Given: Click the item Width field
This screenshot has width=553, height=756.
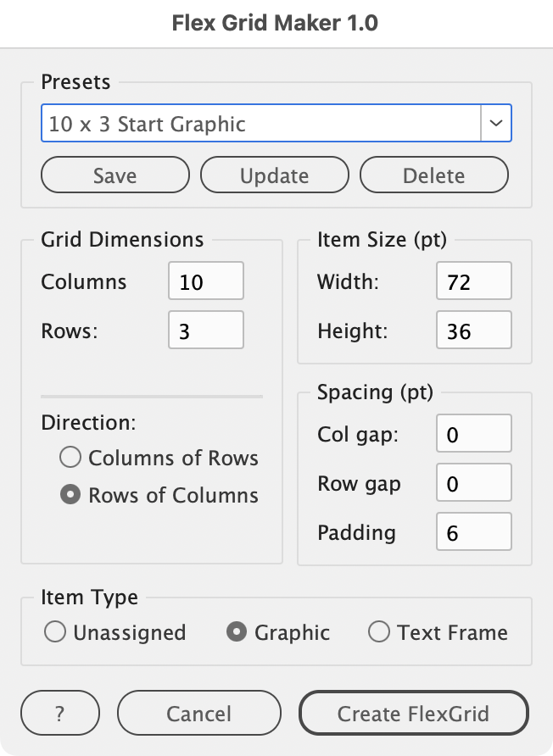Looking at the screenshot, I should [474, 281].
